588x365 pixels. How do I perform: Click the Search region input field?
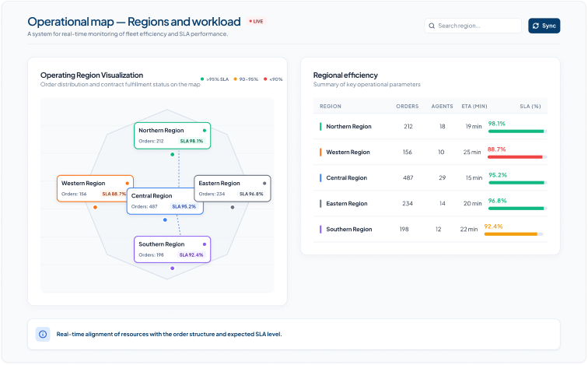(x=473, y=26)
